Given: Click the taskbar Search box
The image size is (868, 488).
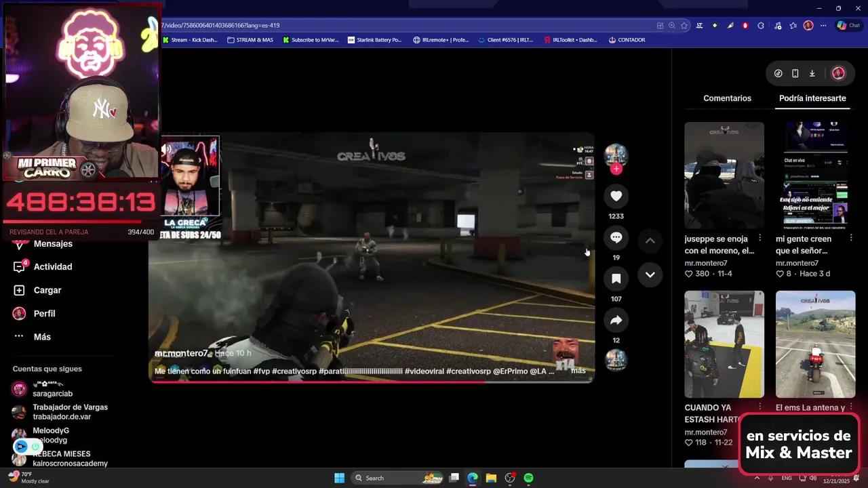Looking at the screenshot, I should click(x=399, y=478).
